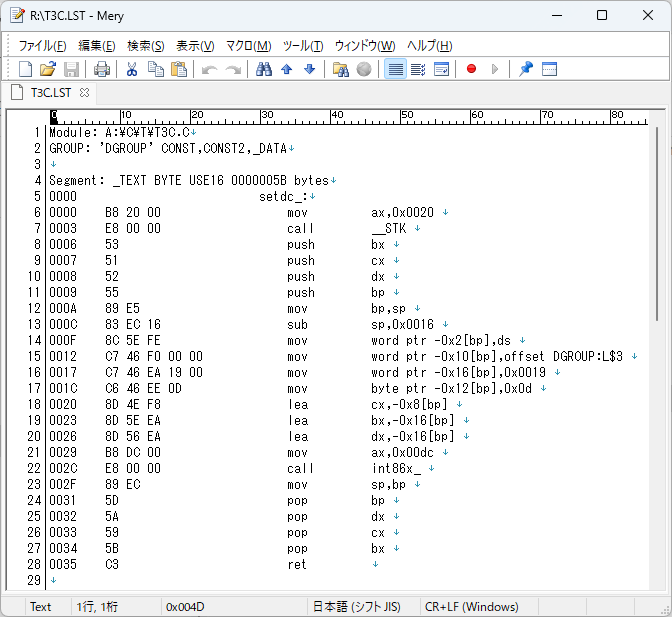This screenshot has width=672, height=617.
Task: Print the document with printer icon
Action: click(102, 69)
